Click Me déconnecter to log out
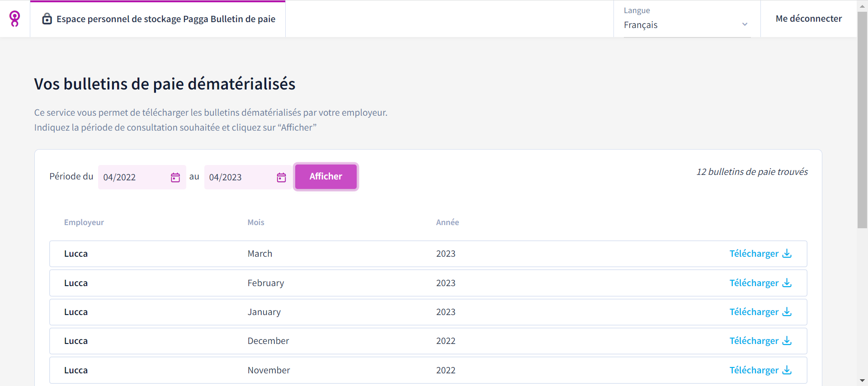This screenshot has height=386, width=868. click(x=809, y=19)
